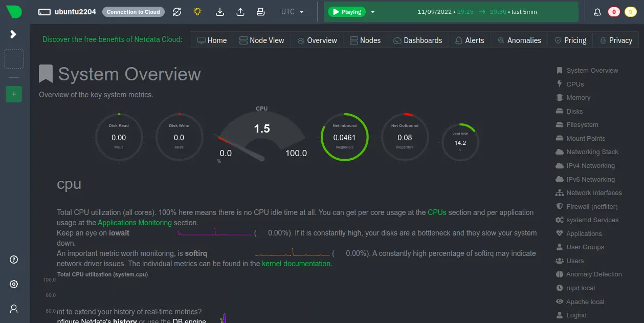Open the caret menu beside Playing

pyautogui.click(x=372, y=12)
